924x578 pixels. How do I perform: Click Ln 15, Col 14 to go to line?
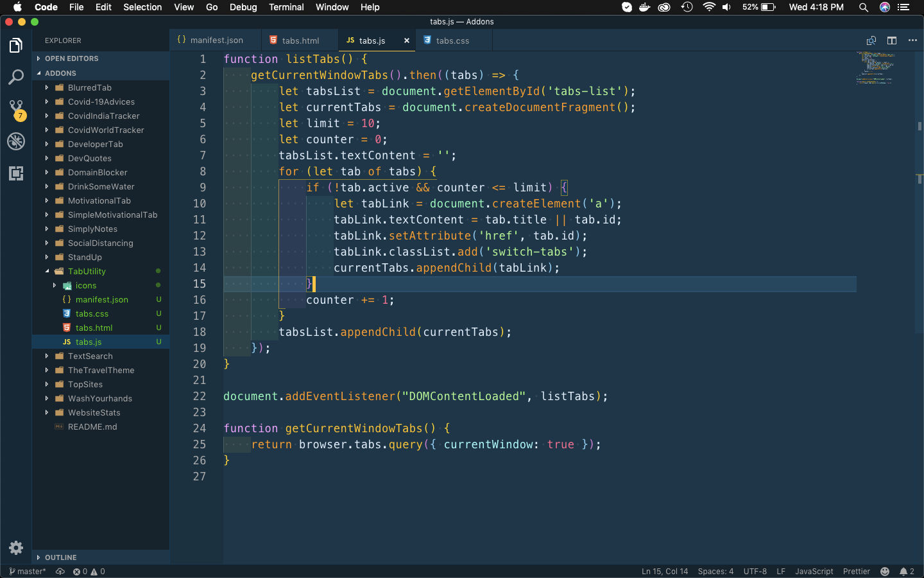point(665,572)
